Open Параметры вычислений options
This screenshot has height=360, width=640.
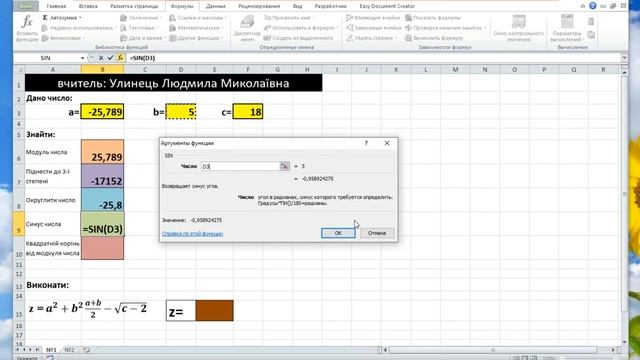pyautogui.click(x=567, y=28)
